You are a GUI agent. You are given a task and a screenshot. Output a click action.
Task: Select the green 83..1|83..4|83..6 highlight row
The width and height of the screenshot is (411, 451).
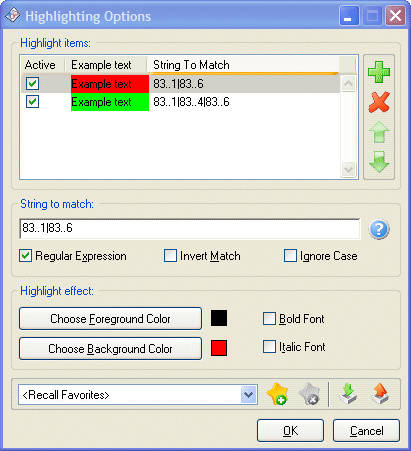[181, 102]
